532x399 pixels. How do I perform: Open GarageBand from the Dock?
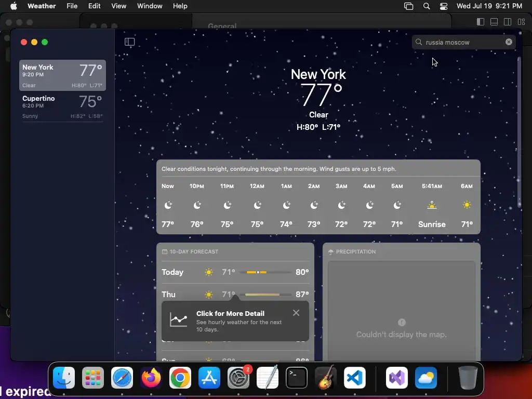tap(326, 378)
